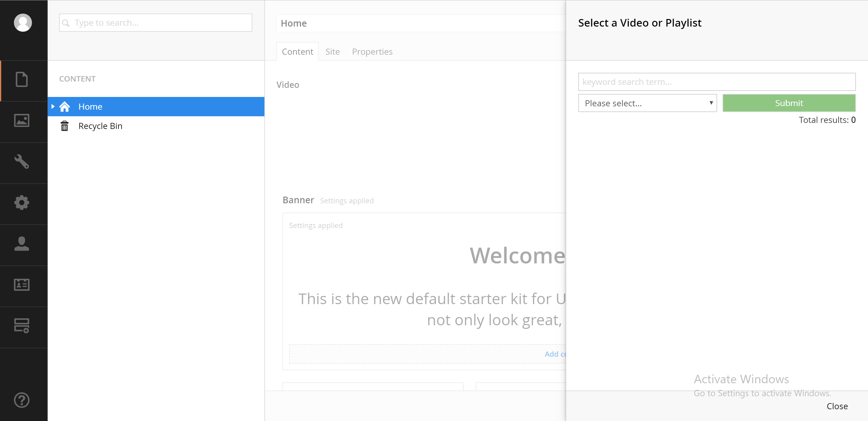This screenshot has height=421, width=868.
Task: Open the Forms section icon
Action: (22, 326)
